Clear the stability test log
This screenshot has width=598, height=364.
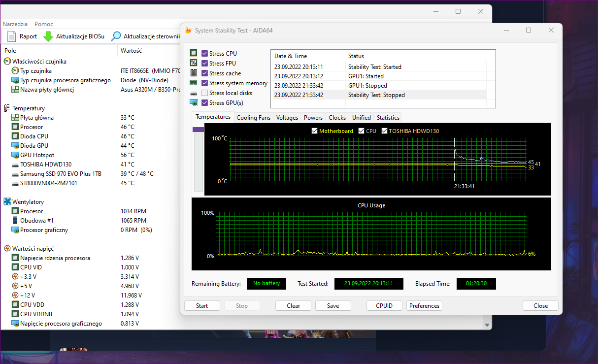pos(294,306)
